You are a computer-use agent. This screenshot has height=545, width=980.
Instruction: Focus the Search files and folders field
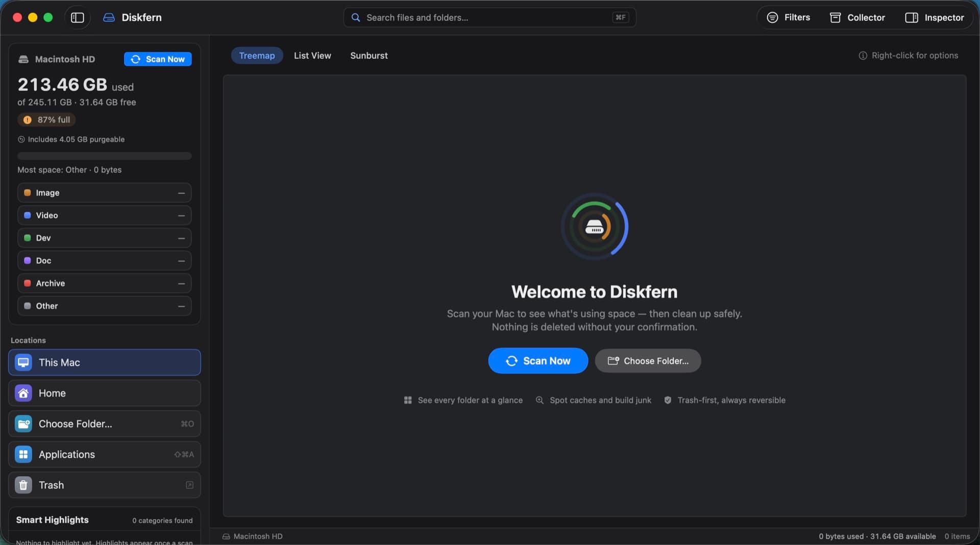click(x=489, y=17)
